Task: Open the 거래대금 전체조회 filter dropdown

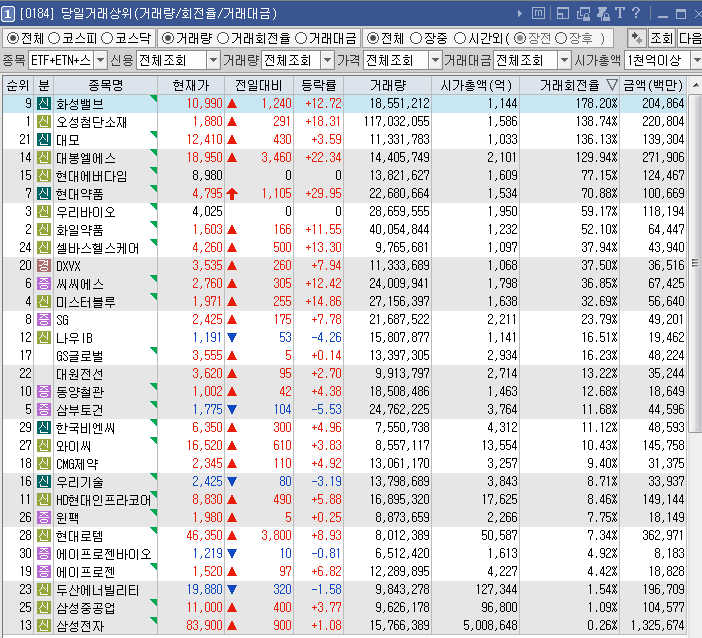Action: pyautogui.click(x=565, y=60)
